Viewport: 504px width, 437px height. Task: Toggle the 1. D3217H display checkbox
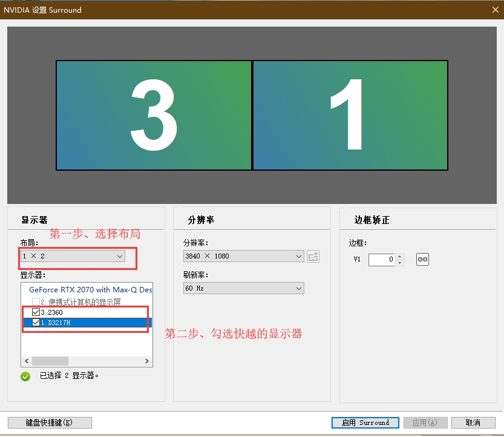click(36, 323)
